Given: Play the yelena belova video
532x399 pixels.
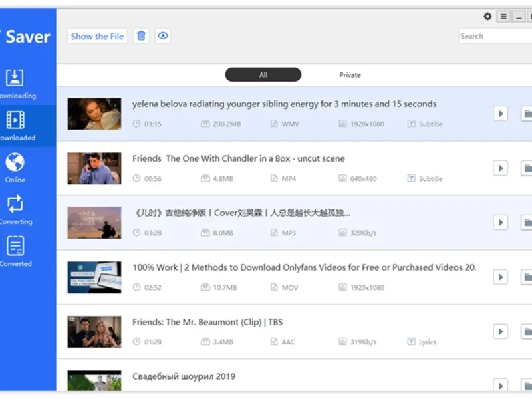Looking at the screenshot, I should [501, 114].
